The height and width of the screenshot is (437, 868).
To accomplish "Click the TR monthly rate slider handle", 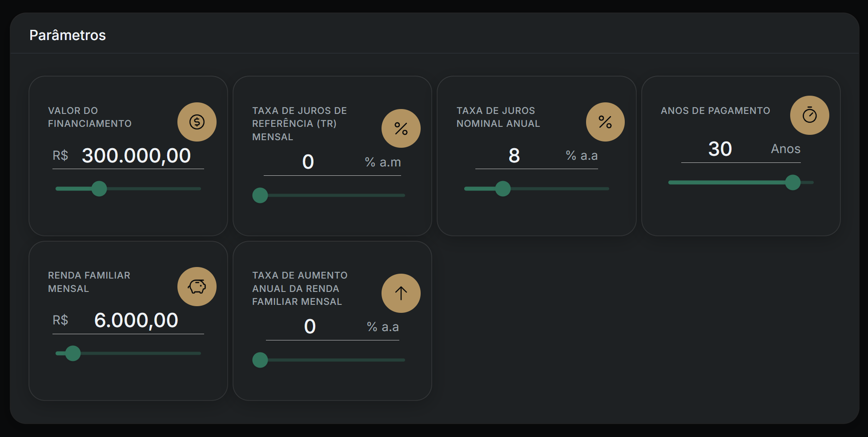I will [x=260, y=195].
